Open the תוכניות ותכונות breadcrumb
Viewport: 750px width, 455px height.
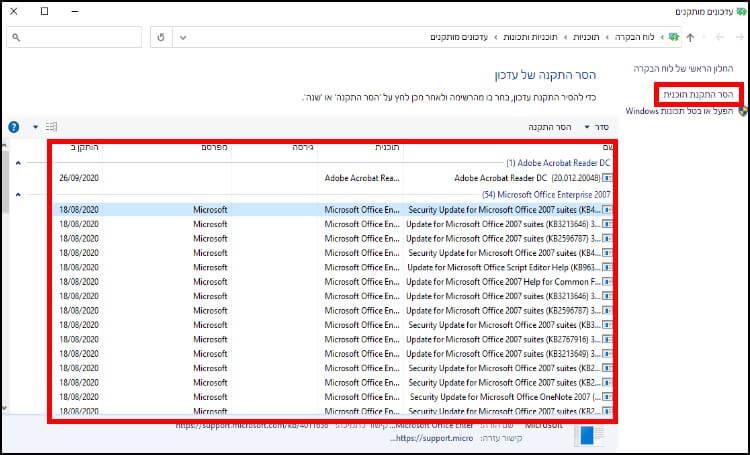tap(530, 37)
